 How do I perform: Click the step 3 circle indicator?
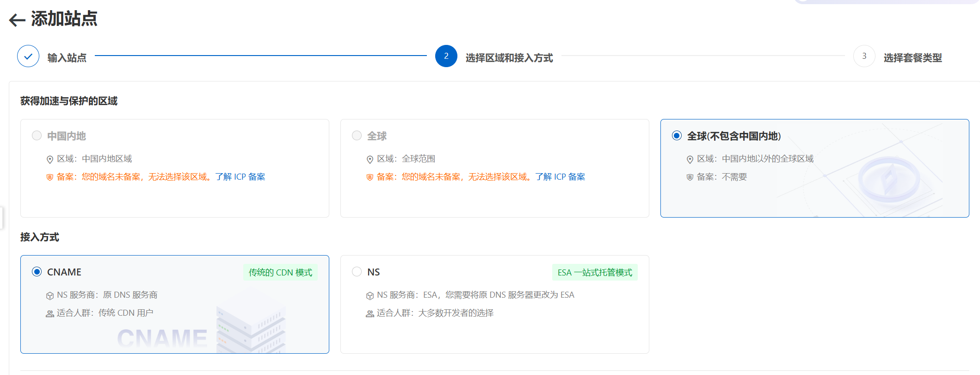(864, 56)
